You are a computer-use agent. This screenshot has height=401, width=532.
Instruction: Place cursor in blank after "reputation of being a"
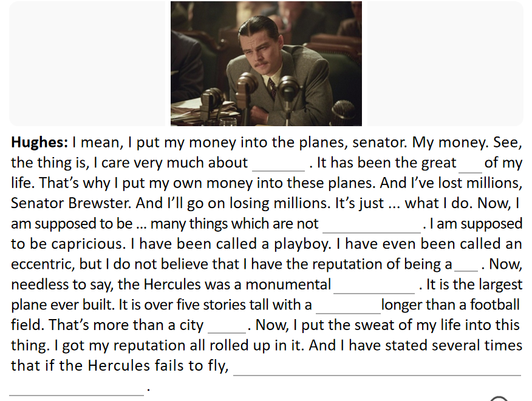(x=466, y=265)
